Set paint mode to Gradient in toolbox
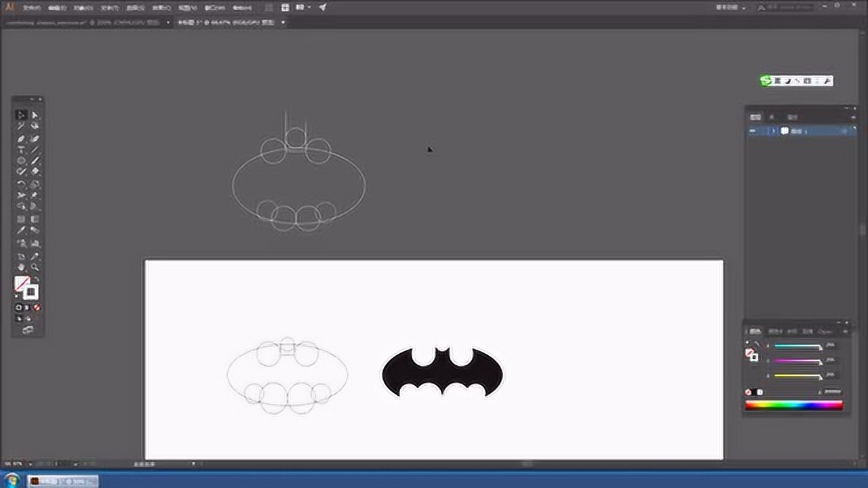Image resolution: width=868 pixels, height=488 pixels. click(x=28, y=308)
